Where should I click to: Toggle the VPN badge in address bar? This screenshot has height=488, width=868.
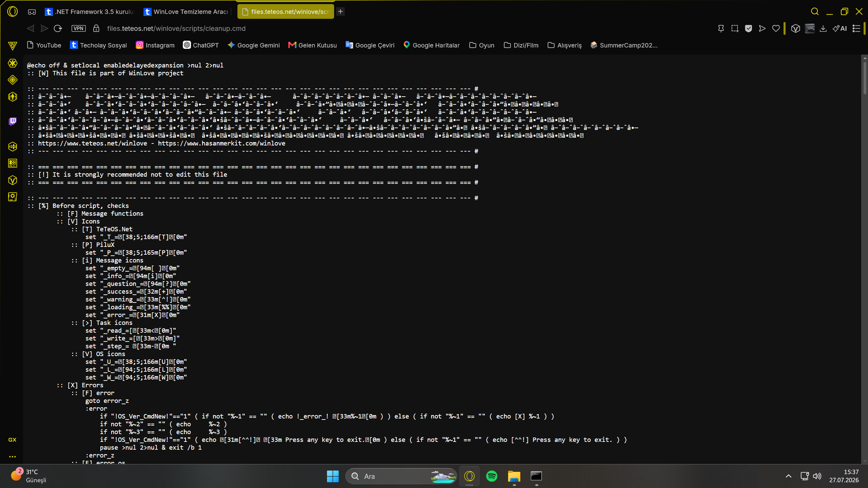click(x=78, y=28)
